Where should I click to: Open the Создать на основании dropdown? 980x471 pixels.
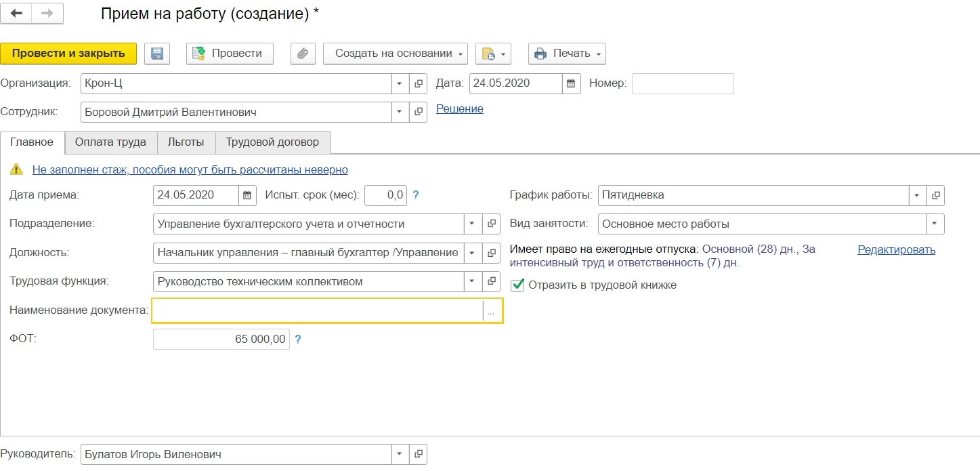pos(395,54)
